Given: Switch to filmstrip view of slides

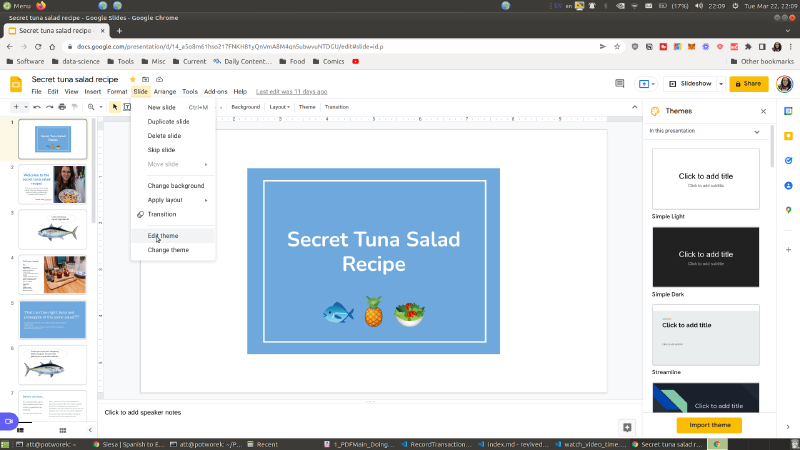Looking at the screenshot, I should (20, 430).
